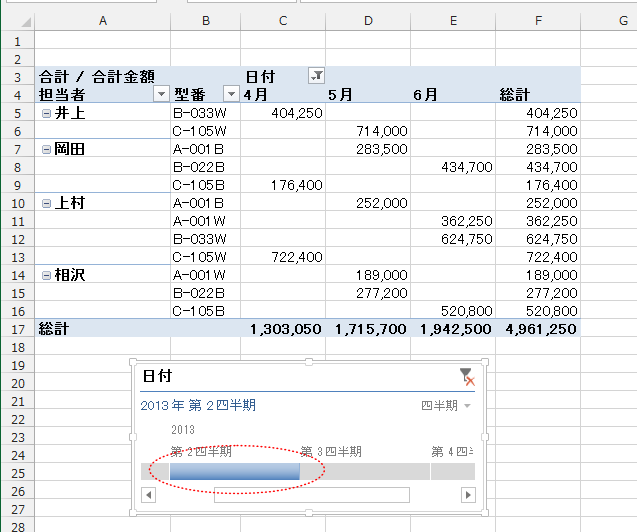Collapse the 岡田 group
This screenshot has width=637, height=532.
(46, 149)
